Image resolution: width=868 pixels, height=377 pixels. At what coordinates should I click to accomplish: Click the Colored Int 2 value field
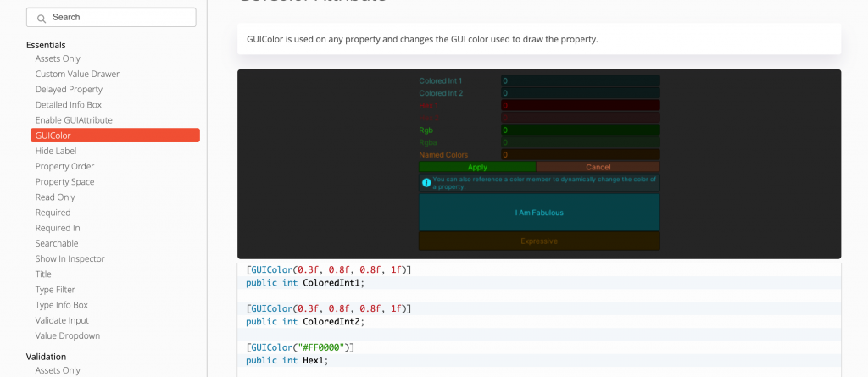click(x=580, y=93)
